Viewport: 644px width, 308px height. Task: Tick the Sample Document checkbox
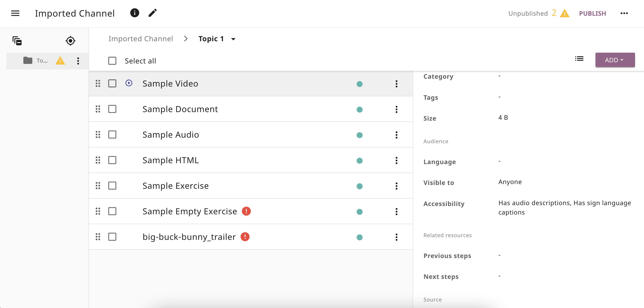click(x=112, y=109)
